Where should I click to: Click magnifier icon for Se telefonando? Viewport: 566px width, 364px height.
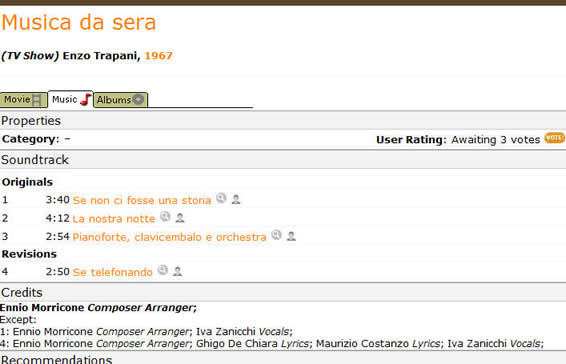163,270
